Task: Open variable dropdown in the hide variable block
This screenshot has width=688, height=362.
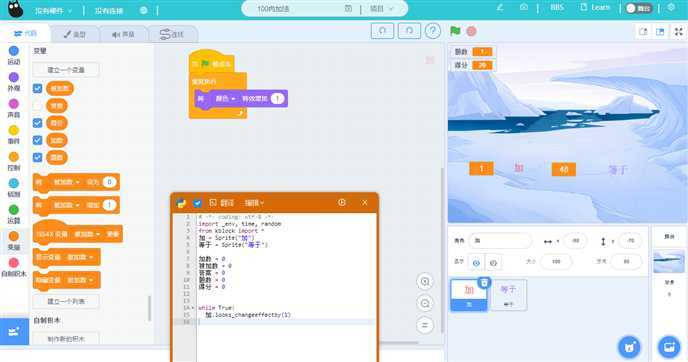Action: [80, 280]
